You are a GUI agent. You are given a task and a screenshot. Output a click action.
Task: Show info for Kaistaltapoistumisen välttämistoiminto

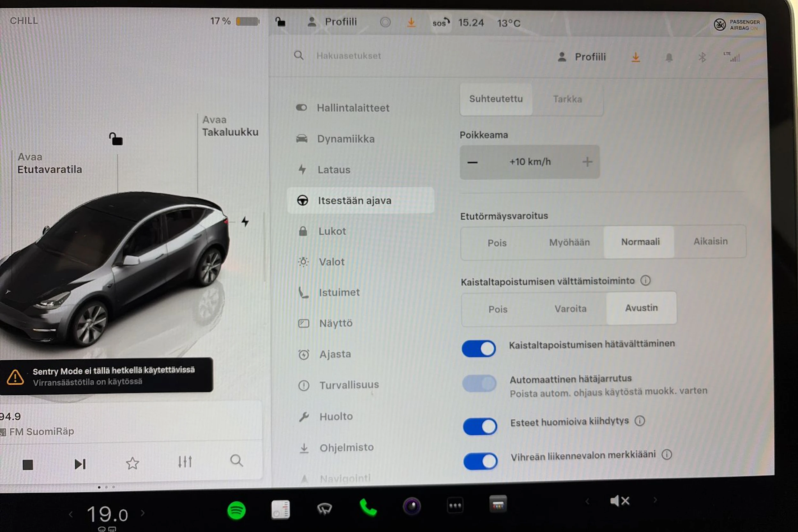click(x=645, y=281)
